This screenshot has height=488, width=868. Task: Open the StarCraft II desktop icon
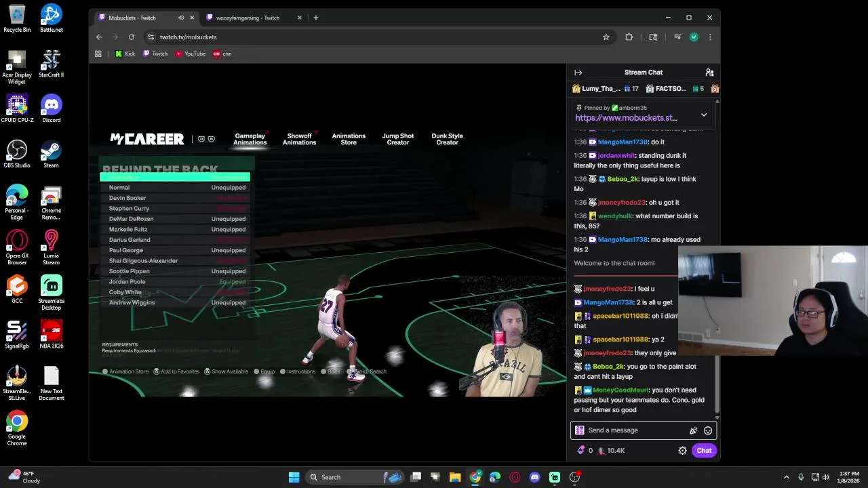pyautogui.click(x=51, y=64)
